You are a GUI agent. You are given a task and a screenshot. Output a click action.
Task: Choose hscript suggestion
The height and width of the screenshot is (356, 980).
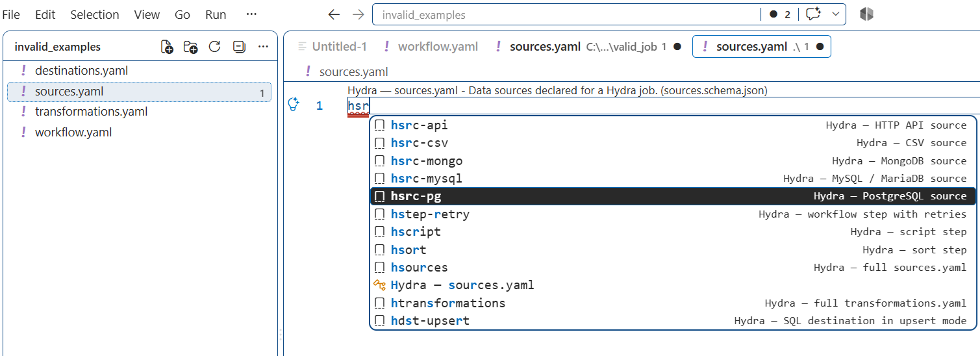[x=673, y=232]
